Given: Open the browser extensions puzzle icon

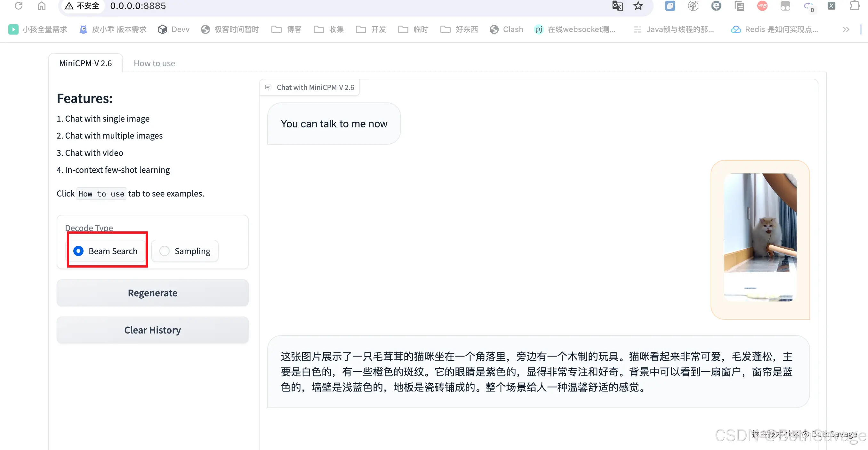Looking at the screenshot, I should [855, 6].
